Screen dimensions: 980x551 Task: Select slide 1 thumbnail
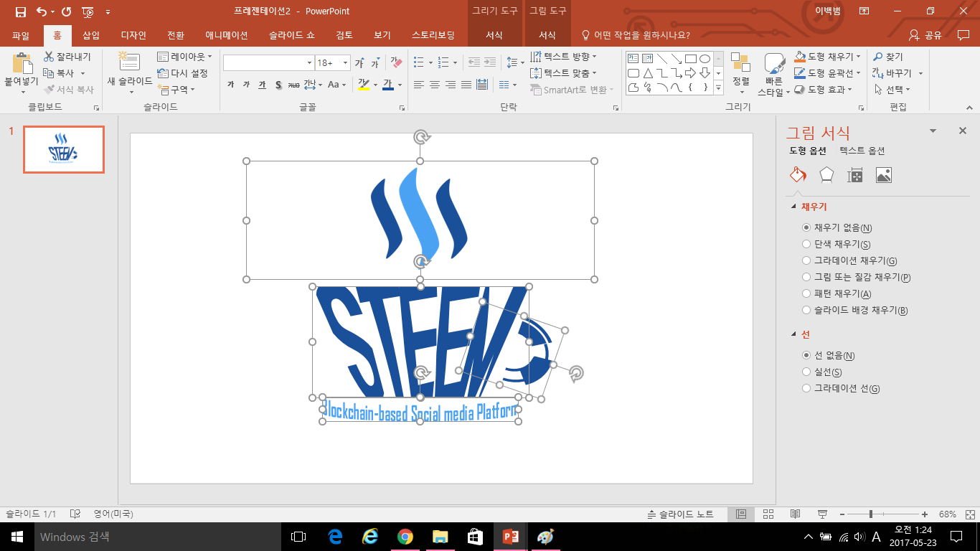(x=64, y=149)
